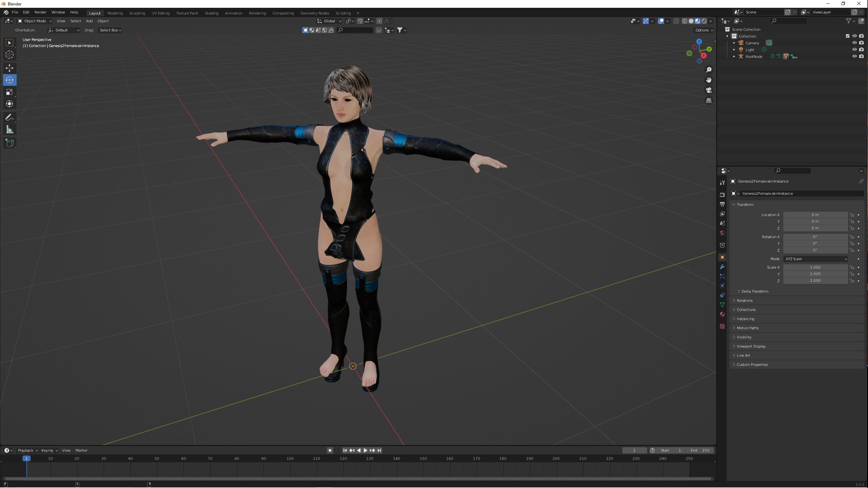Viewport: 868px width, 488px height.
Task: Open the Object Mode dropdown
Action: [35, 21]
